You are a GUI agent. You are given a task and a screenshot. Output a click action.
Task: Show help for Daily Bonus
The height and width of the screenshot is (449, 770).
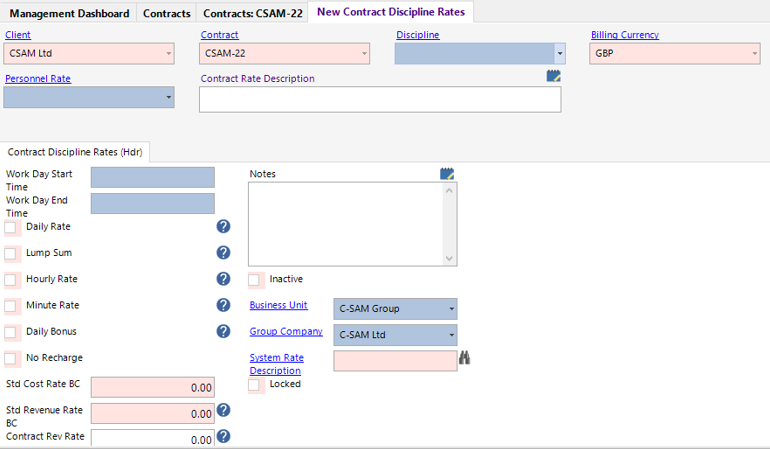pyautogui.click(x=223, y=332)
